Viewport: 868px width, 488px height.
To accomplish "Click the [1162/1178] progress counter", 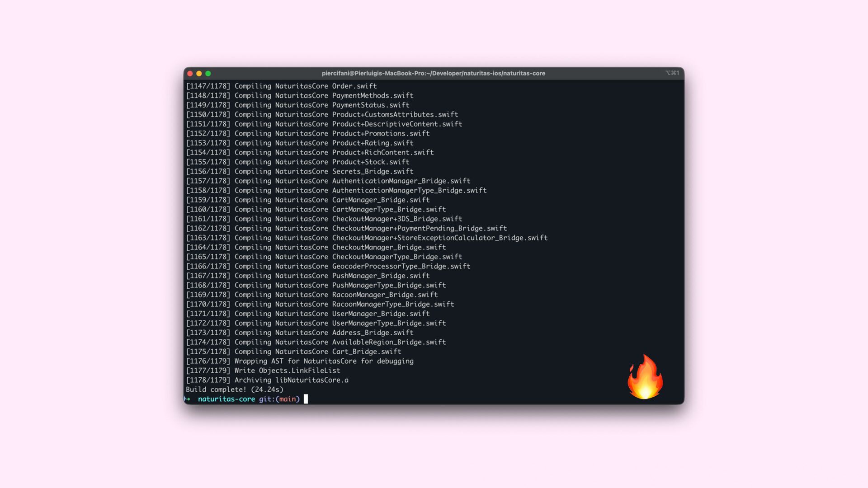I will tap(208, 228).
